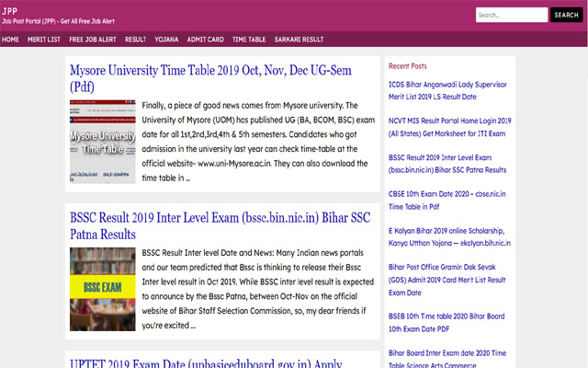Open the YOJANA menu item

pyautogui.click(x=166, y=40)
